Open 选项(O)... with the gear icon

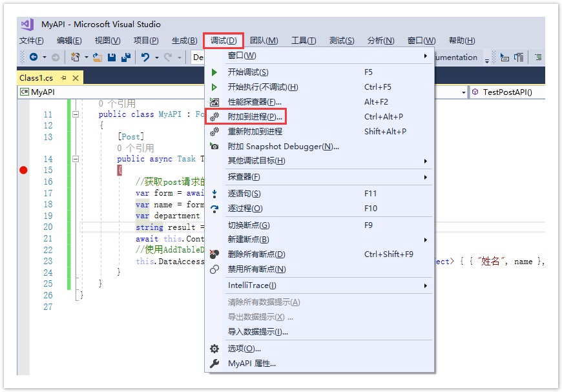click(244, 349)
